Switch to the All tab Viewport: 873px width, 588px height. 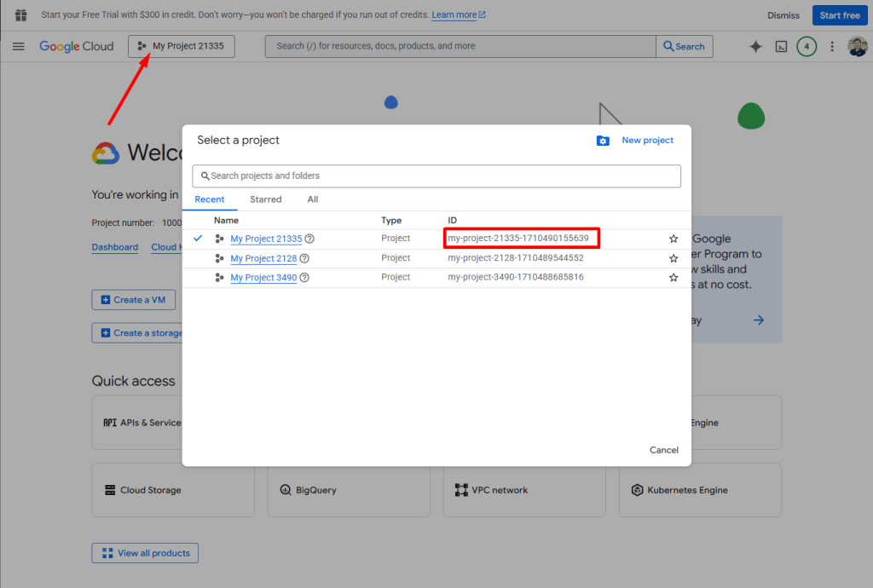(313, 199)
